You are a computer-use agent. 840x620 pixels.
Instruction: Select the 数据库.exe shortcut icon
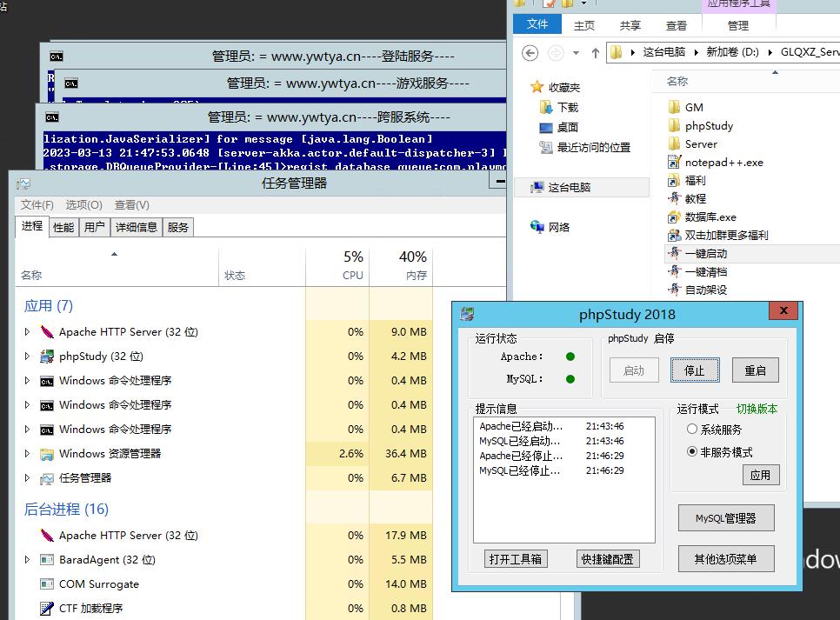coord(674,217)
